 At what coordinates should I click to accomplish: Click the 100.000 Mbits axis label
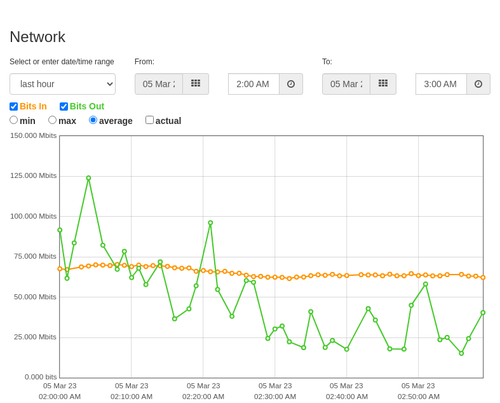tap(33, 216)
